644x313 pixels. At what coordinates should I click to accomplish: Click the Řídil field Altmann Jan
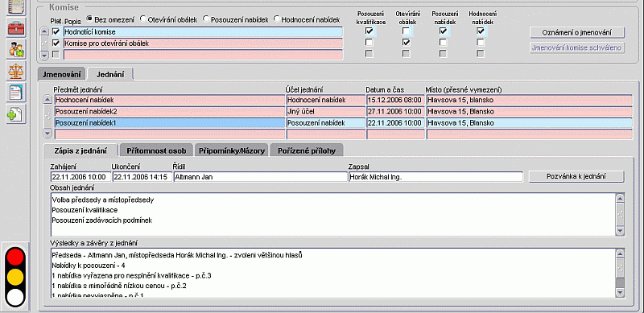260,177
